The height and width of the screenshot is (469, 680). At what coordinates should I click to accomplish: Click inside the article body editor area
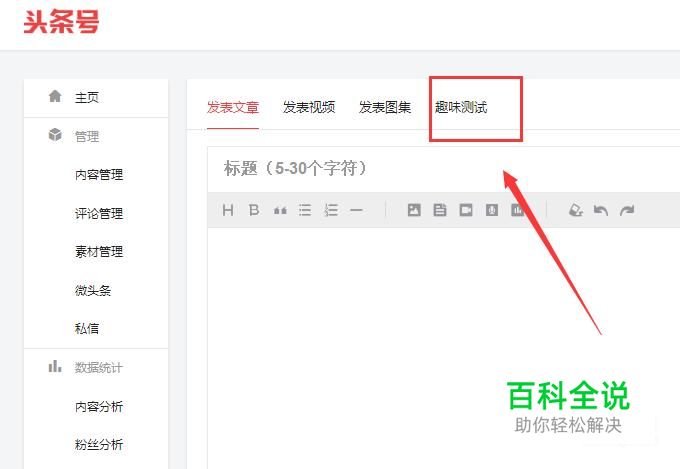coord(444,347)
